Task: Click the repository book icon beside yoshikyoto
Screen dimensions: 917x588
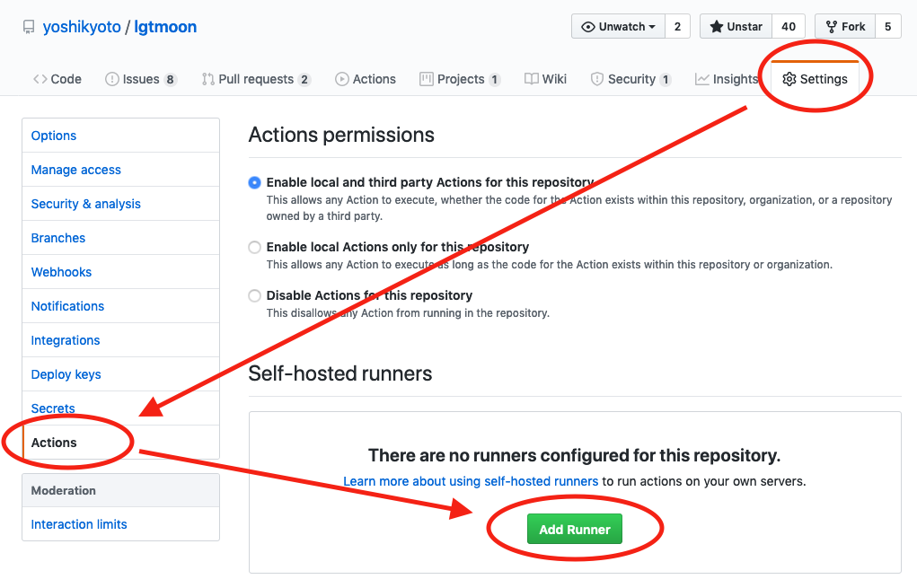Action: click(x=29, y=28)
